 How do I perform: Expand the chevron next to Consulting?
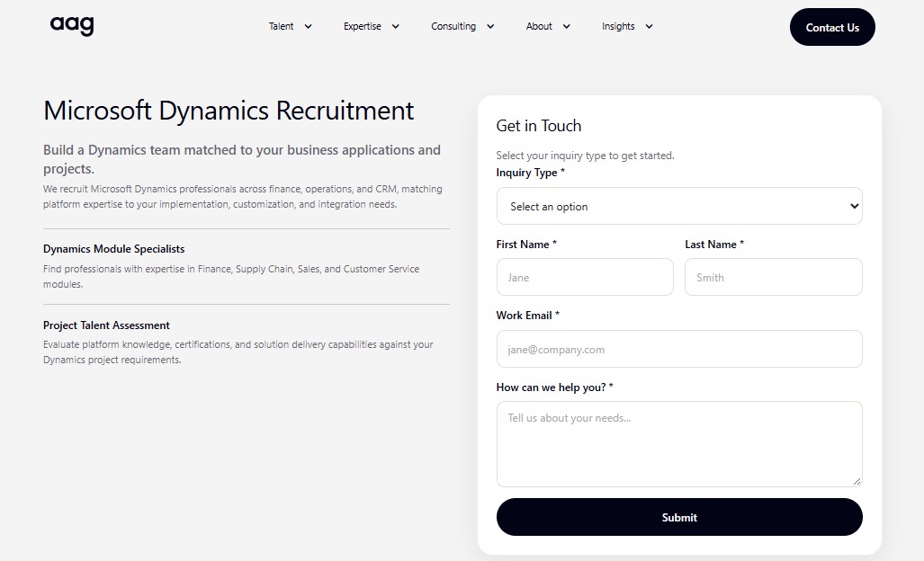[x=490, y=26]
